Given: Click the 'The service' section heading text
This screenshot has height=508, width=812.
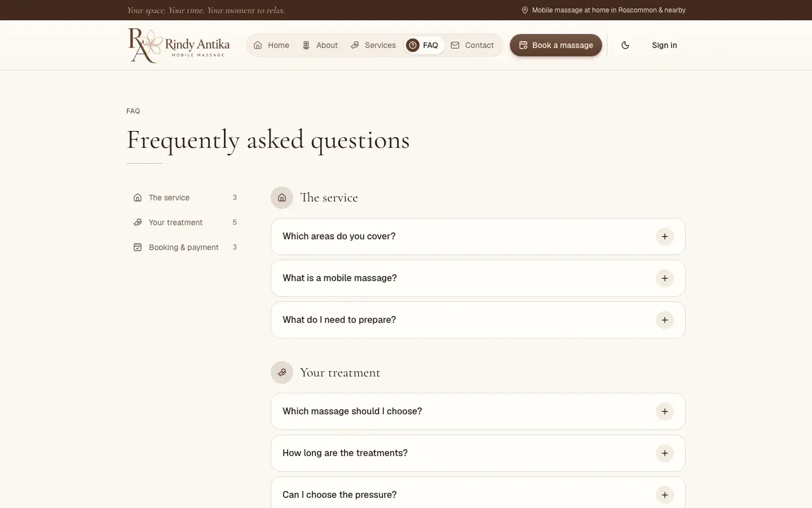Looking at the screenshot, I should point(329,198).
